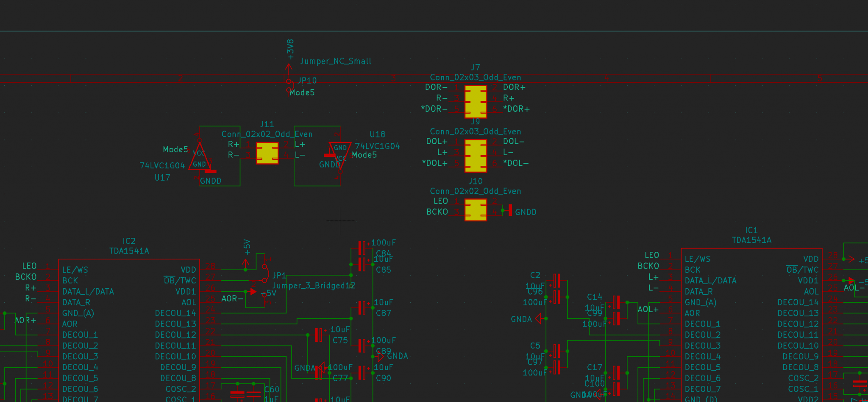This screenshot has height=402, width=868.
Task: Click the DOL- net label on J9
Action: (514, 142)
